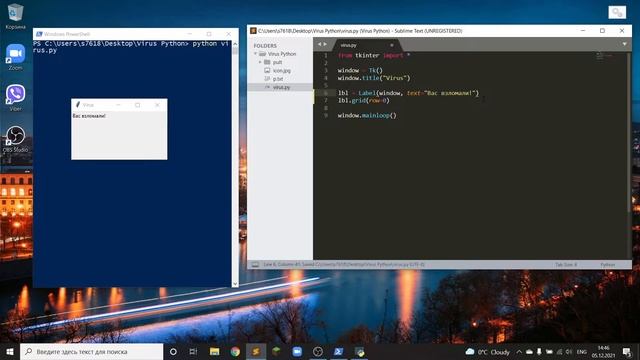Viewport: 640px width, 360px height.
Task: Open Zoom from the taskbar
Action: (297, 351)
